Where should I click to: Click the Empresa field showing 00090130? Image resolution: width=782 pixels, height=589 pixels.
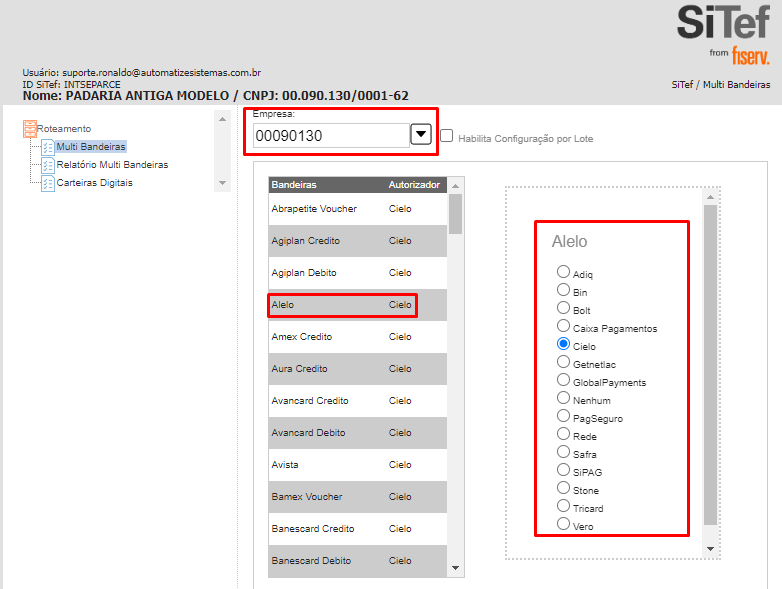(331, 136)
